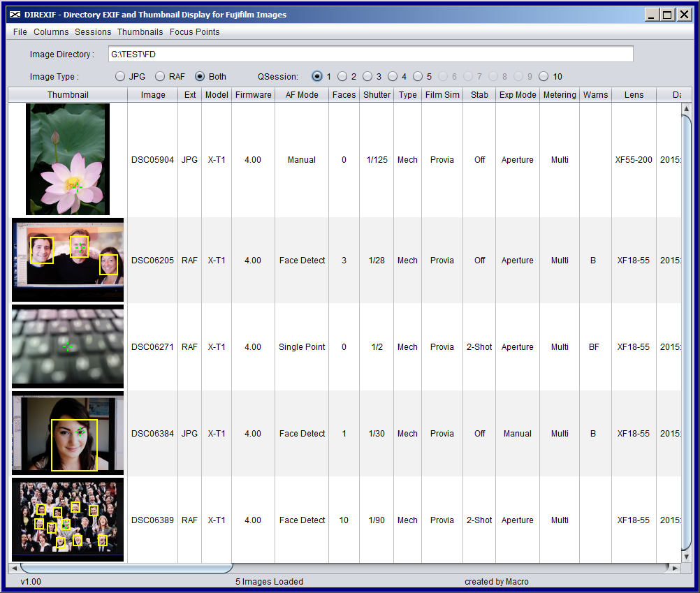Image resolution: width=700 pixels, height=593 pixels.
Task: Select the Both image type radio
Action: pyautogui.click(x=200, y=77)
